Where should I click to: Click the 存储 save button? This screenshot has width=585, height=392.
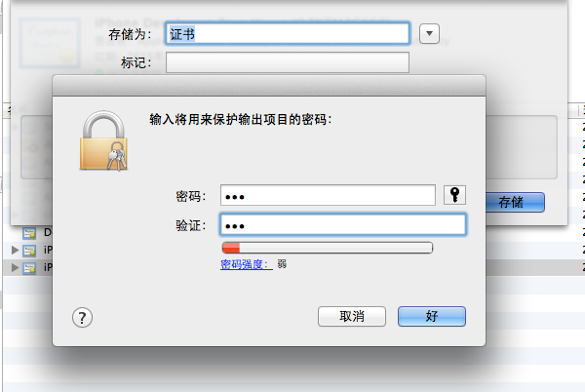tap(515, 202)
